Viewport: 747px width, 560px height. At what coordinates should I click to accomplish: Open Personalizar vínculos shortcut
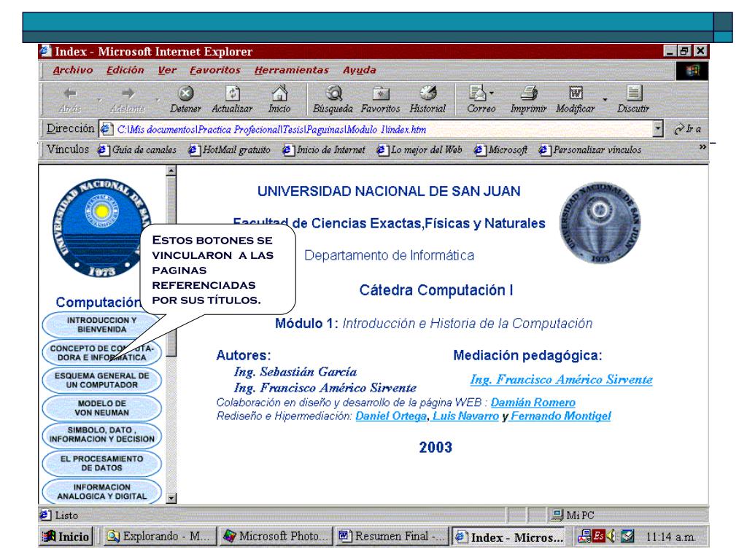[590, 149]
